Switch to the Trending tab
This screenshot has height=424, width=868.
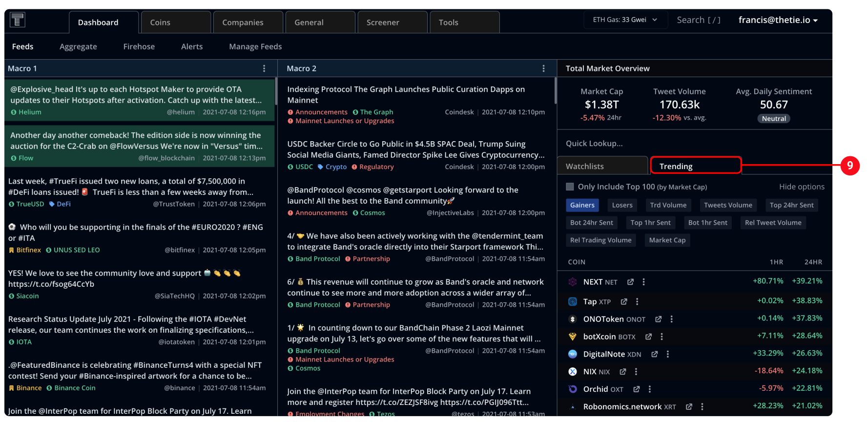click(x=696, y=166)
